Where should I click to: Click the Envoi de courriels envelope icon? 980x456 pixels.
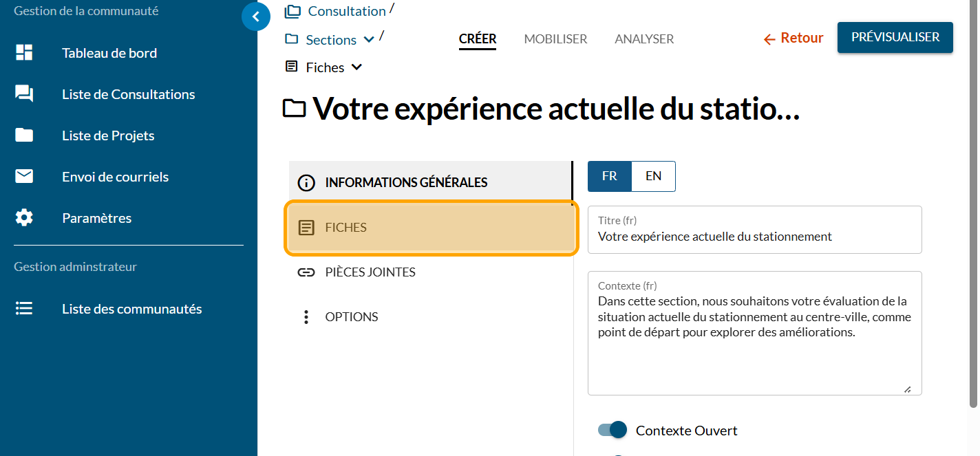point(24,177)
